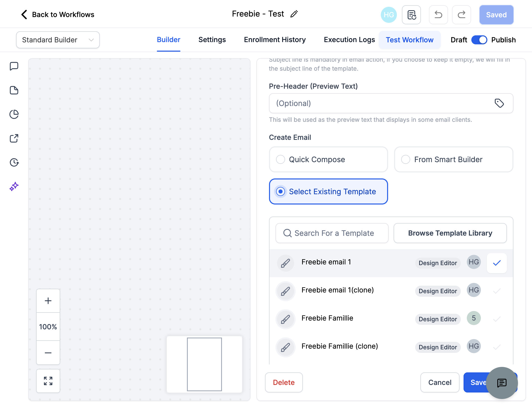
Task: Redo the last change
Action: click(462, 15)
